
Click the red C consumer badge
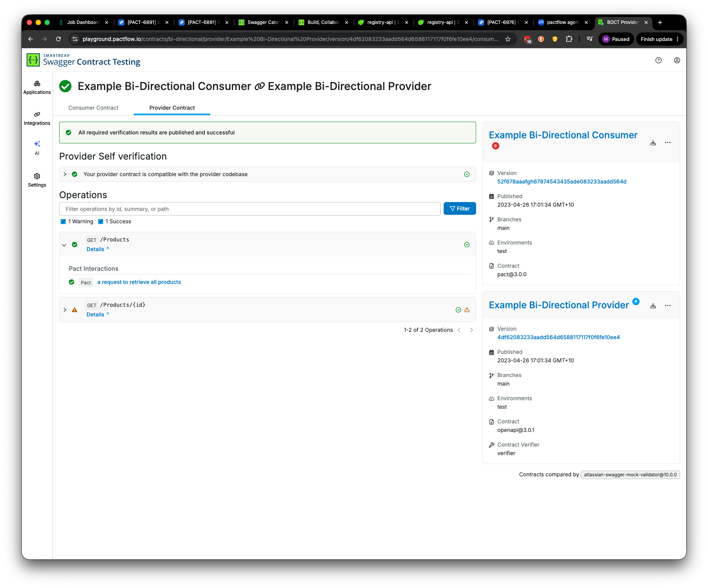pos(495,146)
